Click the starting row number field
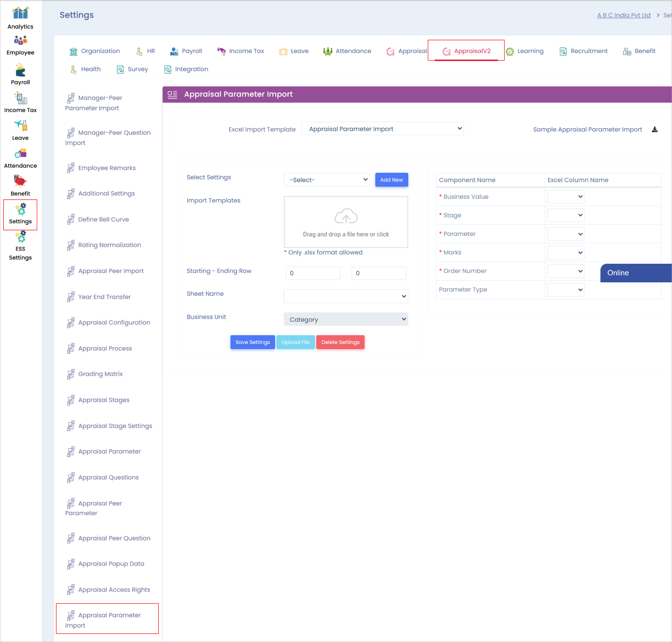 [x=313, y=273]
